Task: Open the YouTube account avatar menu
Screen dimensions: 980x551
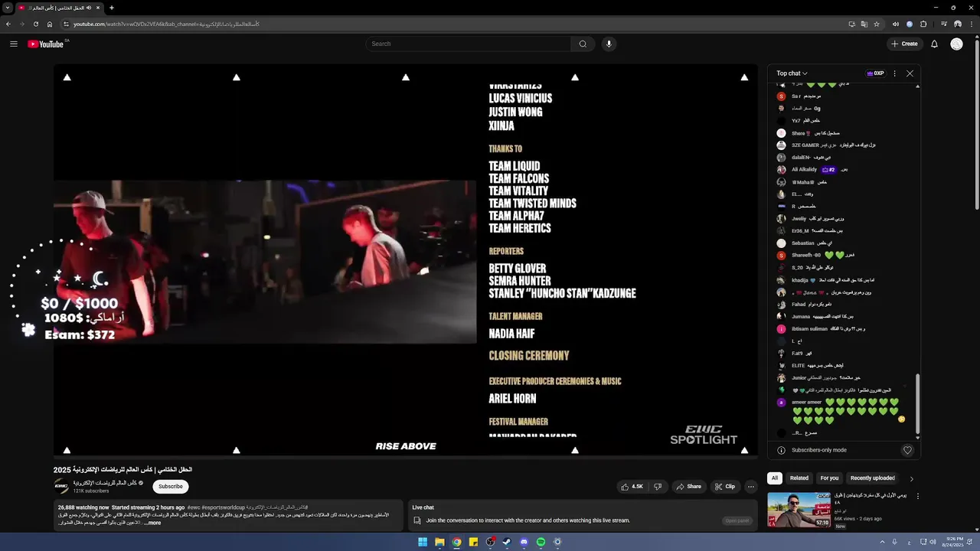Action: [x=956, y=44]
